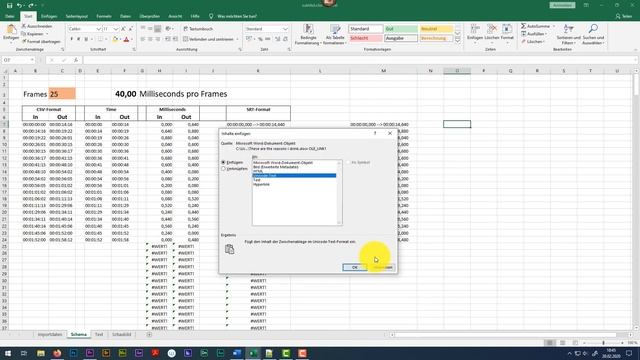Viewport: 640px width, 360px height.
Task: Open Windows Start menu
Action: 8,353
